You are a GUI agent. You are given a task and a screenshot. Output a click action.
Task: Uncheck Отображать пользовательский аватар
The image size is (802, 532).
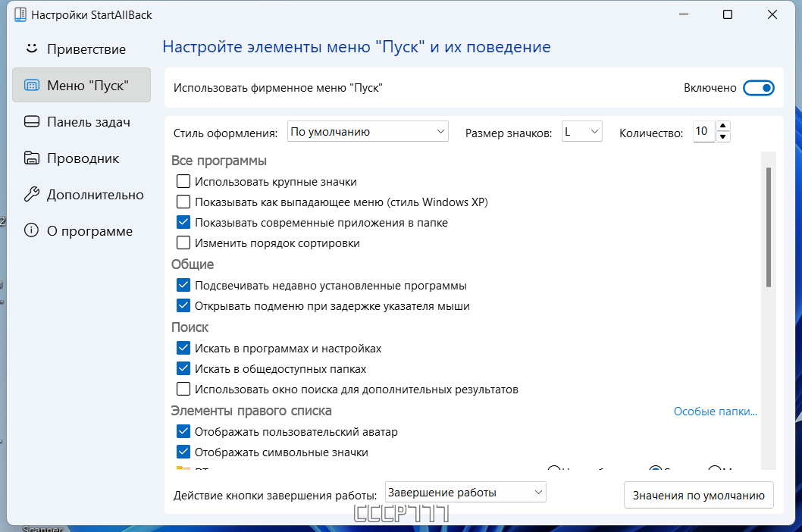[x=183, y=431]
